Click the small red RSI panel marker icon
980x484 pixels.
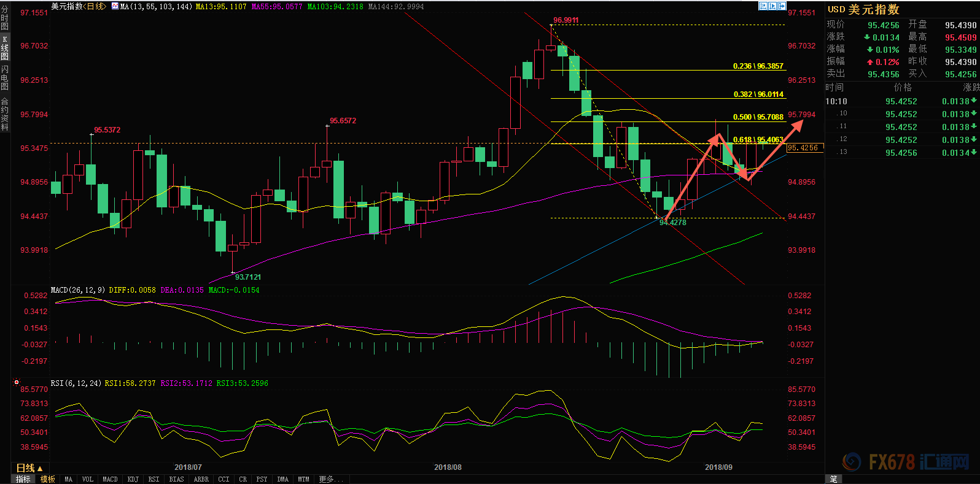[17, 382]
